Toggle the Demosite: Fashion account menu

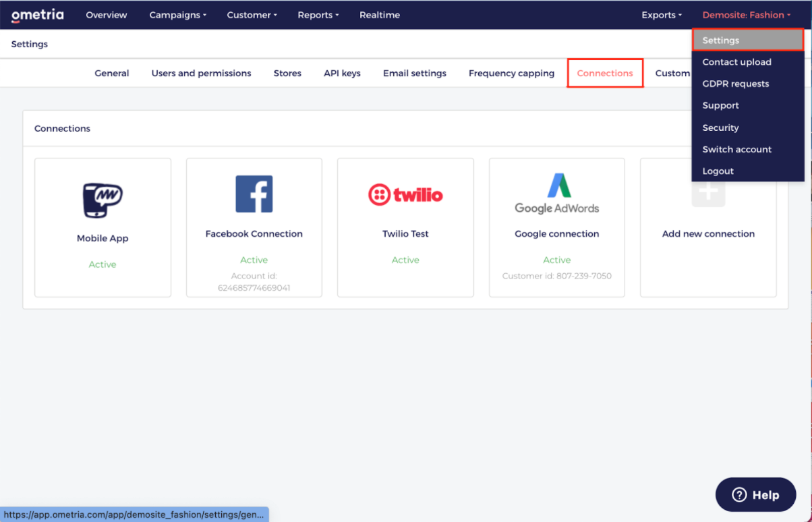coord(747,15)
